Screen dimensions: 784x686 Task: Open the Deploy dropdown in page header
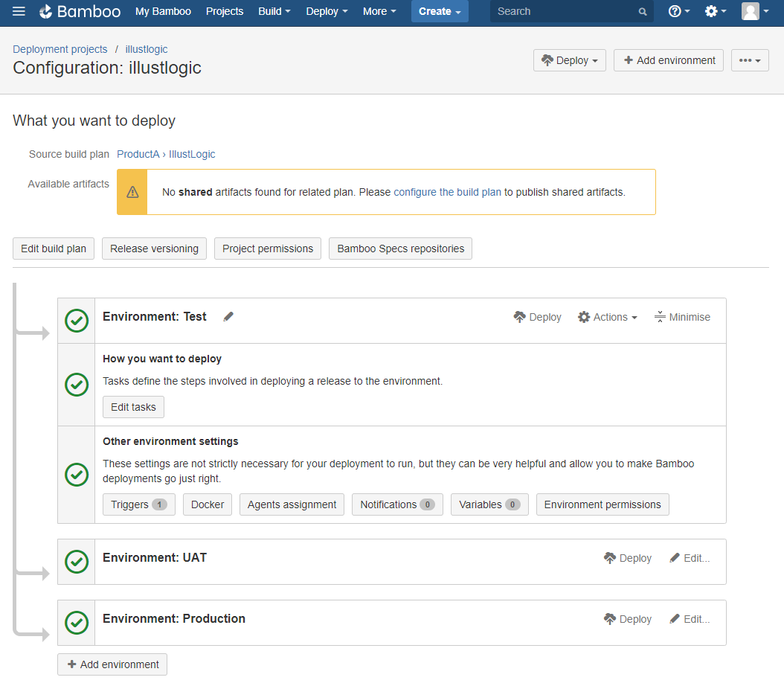click(570, 60)
